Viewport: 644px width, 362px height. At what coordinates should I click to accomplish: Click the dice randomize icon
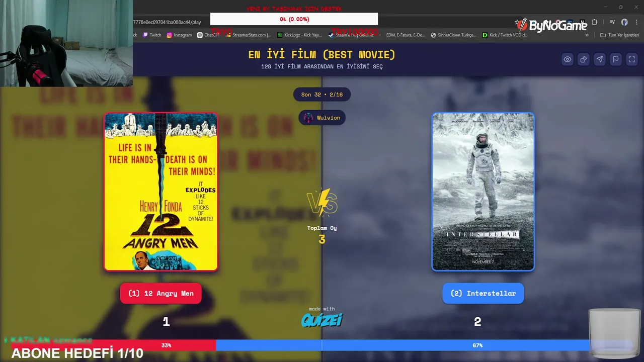point(584,59)
